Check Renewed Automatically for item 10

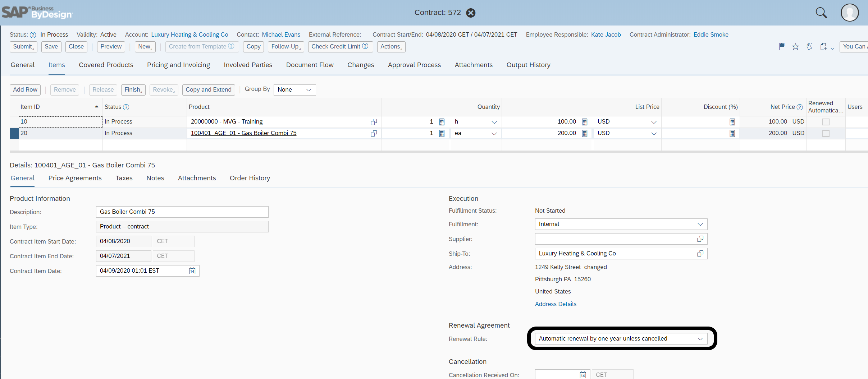826,122
